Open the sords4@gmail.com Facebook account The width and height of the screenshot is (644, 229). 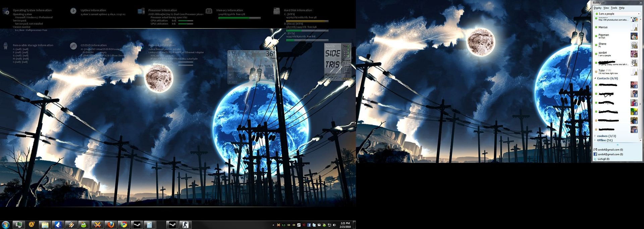tap(608, 154)
